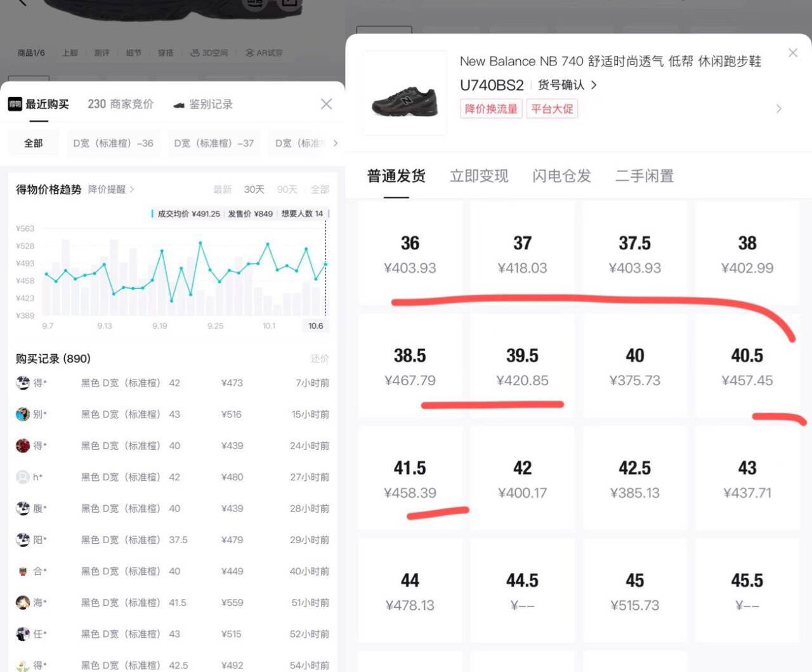Select purchase record priced ¥516
Image resolution: width=812 pixels, height=672 pixels.
click(x=173, y=414)
